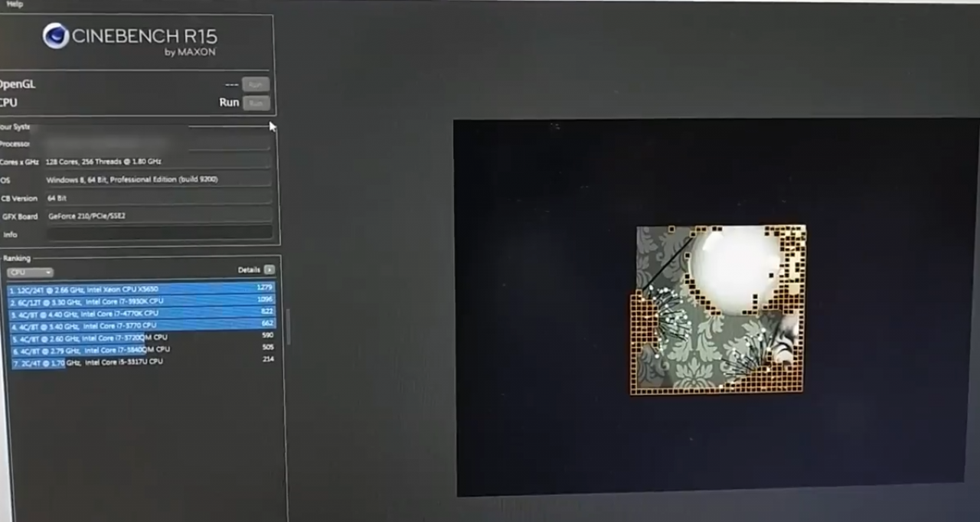Click the OS Windows 8 value field
The width and height of the screenshot is (980, 522).
(x=158, y=180)
